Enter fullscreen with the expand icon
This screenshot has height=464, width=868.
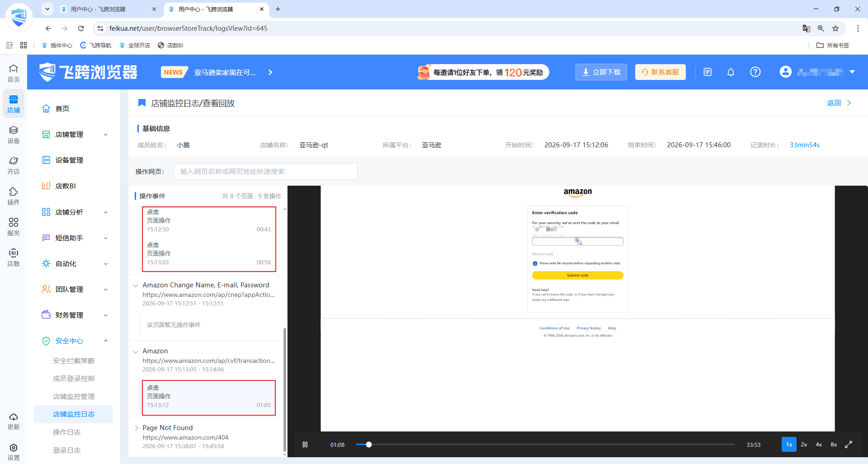849,445
